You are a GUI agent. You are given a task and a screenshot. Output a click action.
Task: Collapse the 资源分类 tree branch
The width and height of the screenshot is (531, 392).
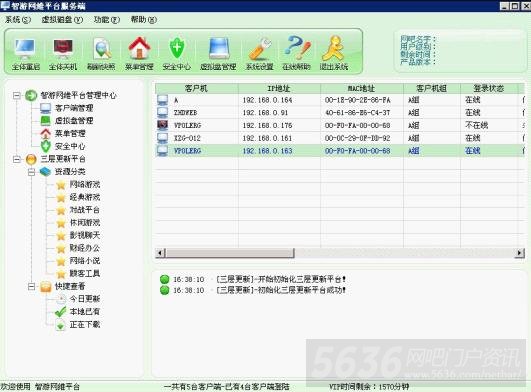(x=31, y=172)
